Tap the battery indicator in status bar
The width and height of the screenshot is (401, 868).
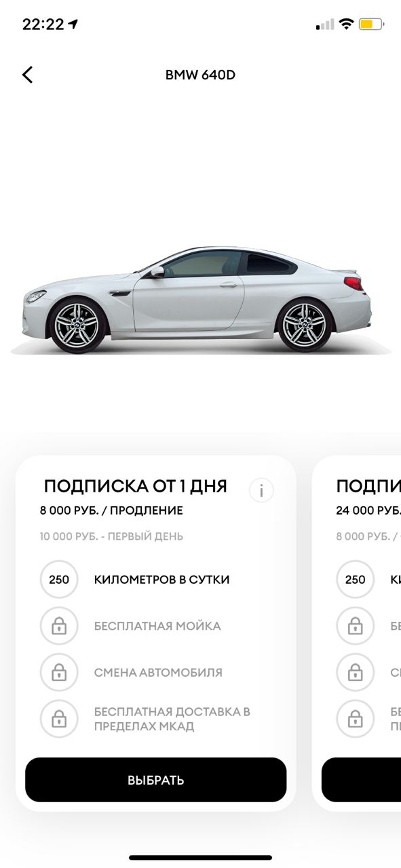coord(371,24)
